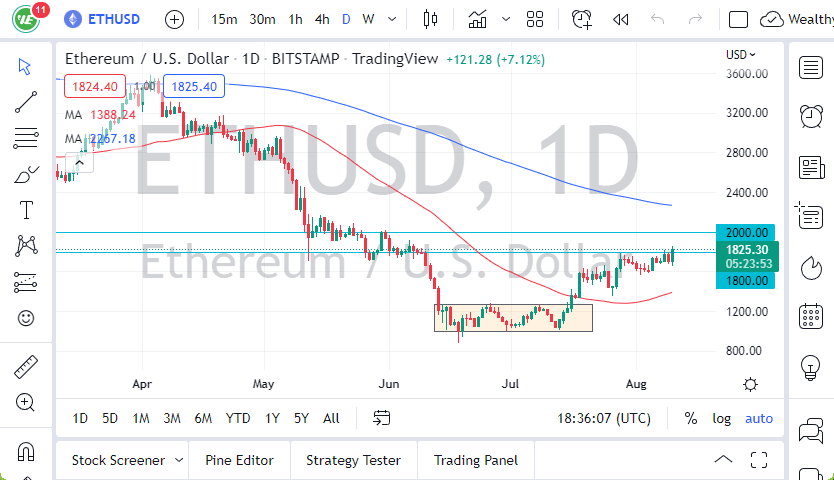Open the Pine Editor tab

click(240, 460)
